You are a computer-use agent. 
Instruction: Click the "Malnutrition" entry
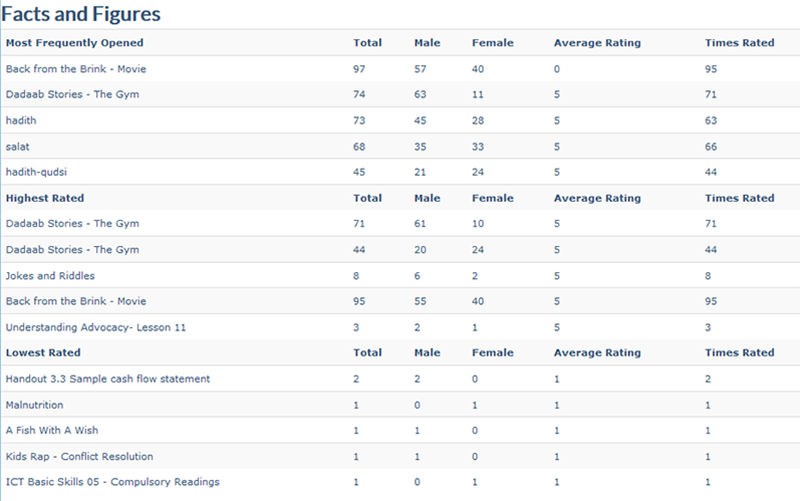pos(34,405)
